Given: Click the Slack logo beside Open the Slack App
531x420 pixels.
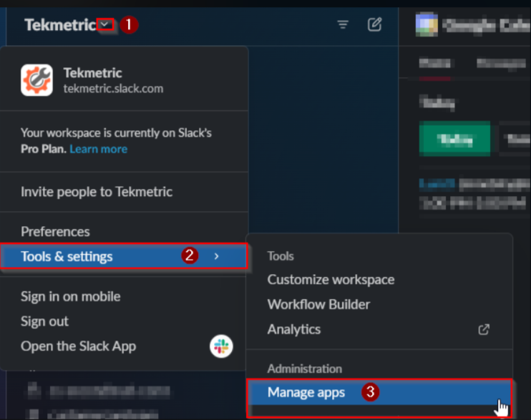Looking at the screenshot, I should 221,346.
